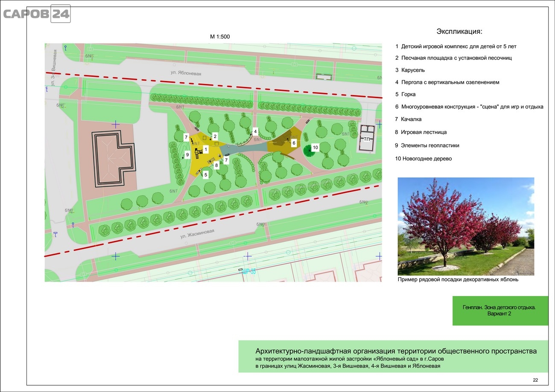Screen dimensions: 555x392
Task: Click map marker 10 beside the tree symbol
Action: tap(315, 148)
